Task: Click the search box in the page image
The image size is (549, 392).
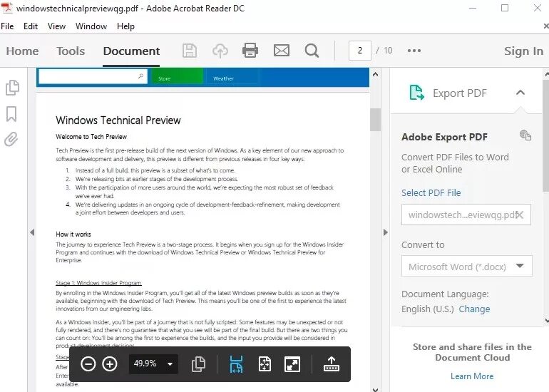Action: pyautogui.click(x=93, y=76)
